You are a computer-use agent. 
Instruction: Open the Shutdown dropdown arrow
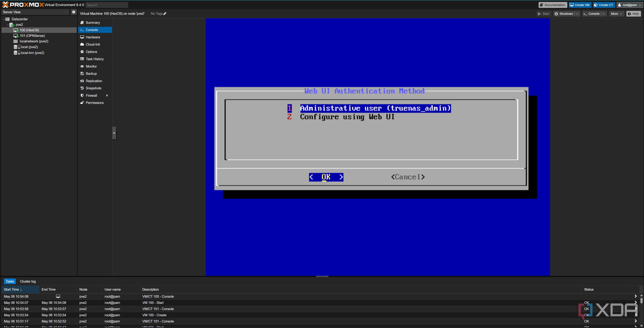[577, 14]
